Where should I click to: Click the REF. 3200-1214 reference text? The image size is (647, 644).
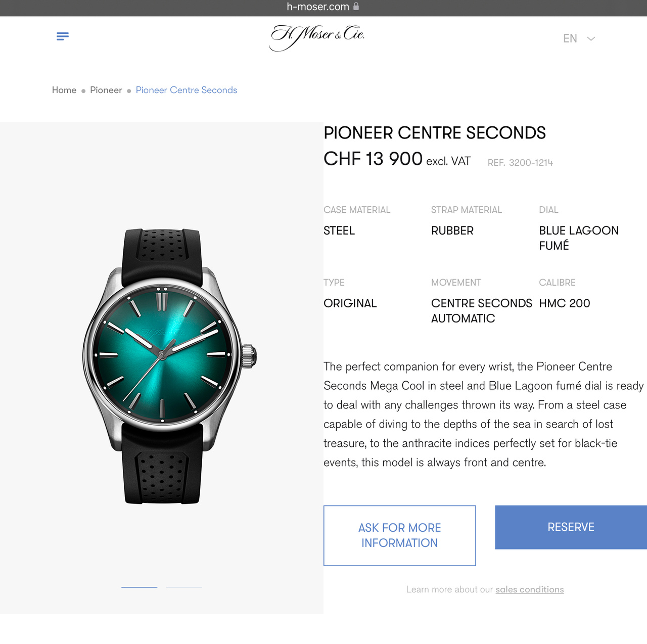tap(520, 163)
